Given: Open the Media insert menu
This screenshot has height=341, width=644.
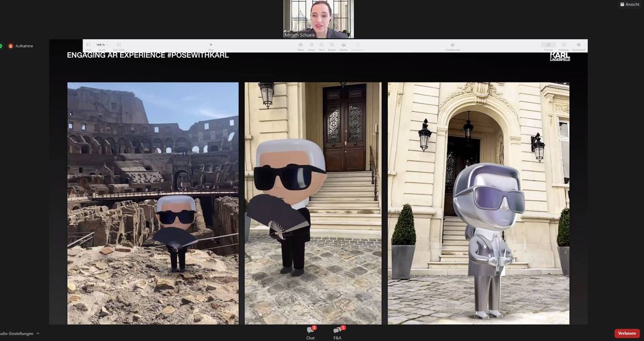Looking at the screenshot, I should (344, 46).
